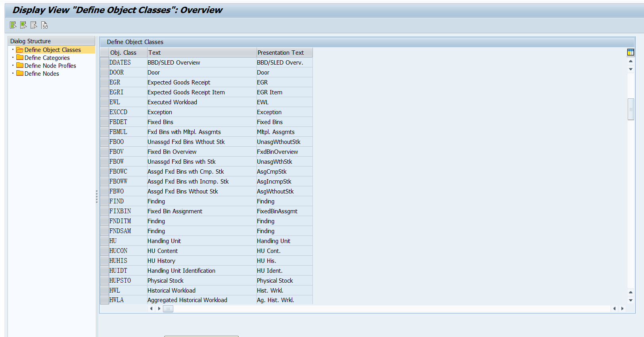Select row marker for HUPSTO
Screen dimensions: 644x337
(104, 280)
